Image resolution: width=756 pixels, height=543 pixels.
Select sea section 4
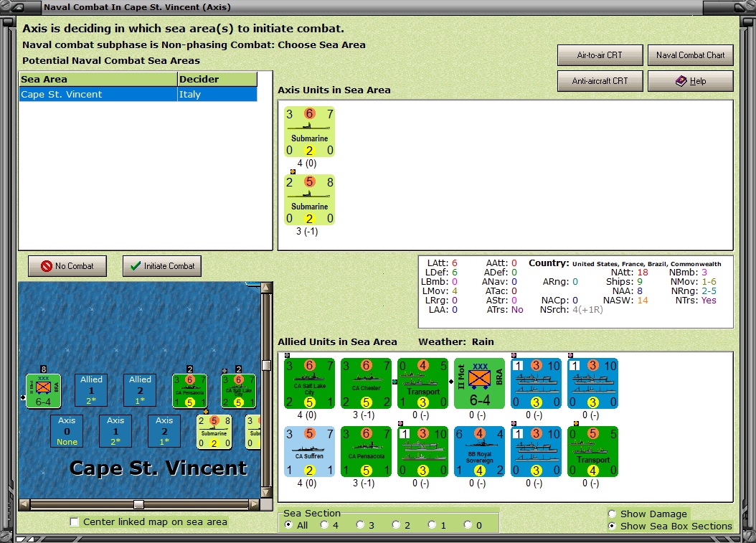point(324,524)
